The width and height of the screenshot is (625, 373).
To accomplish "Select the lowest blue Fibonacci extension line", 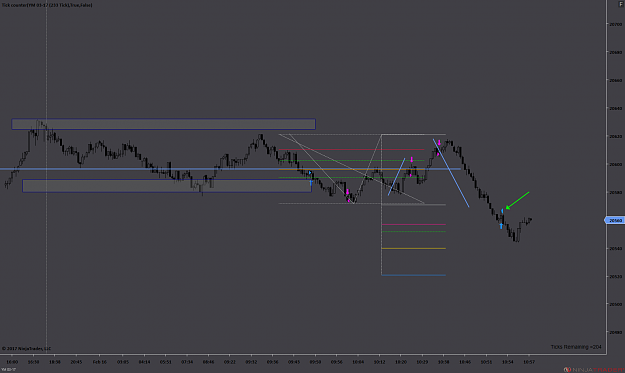I will point(414,275).
